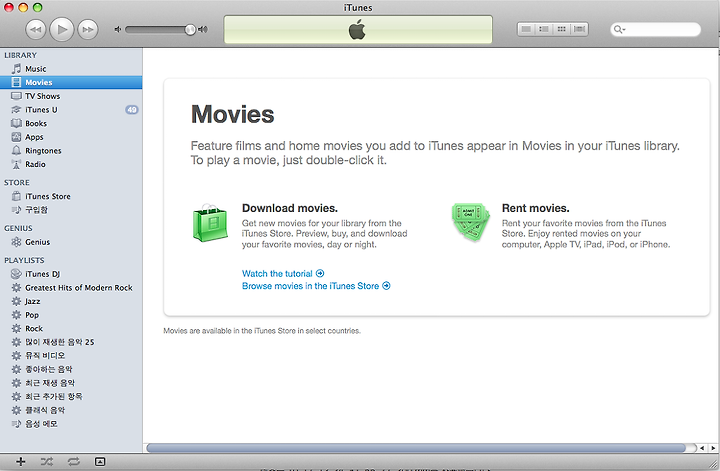Click the add playlist plus button
This screenshot has width=720, height=471.
click(21, 462)
